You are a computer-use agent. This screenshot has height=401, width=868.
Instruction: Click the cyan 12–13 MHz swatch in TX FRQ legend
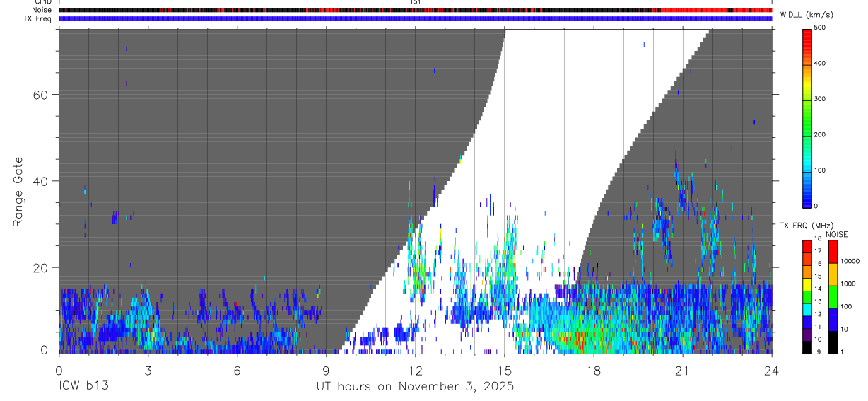point(807,309)
